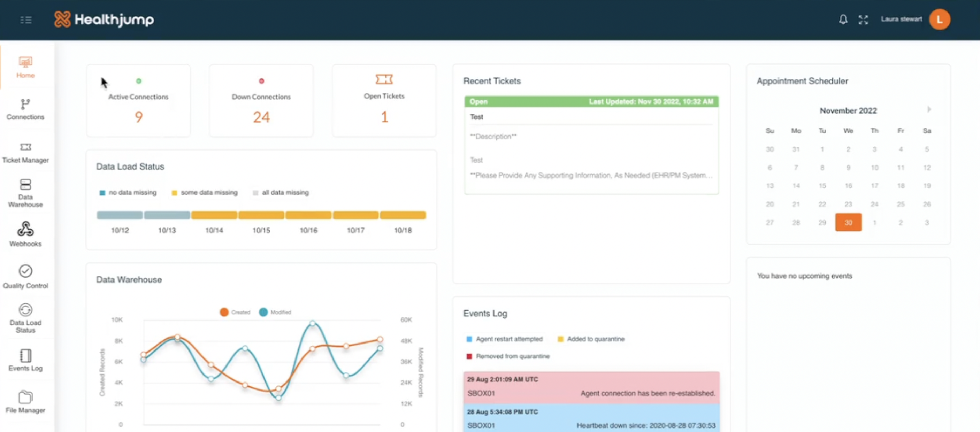Click the Appointment Scheduler heading

[802, 81]
